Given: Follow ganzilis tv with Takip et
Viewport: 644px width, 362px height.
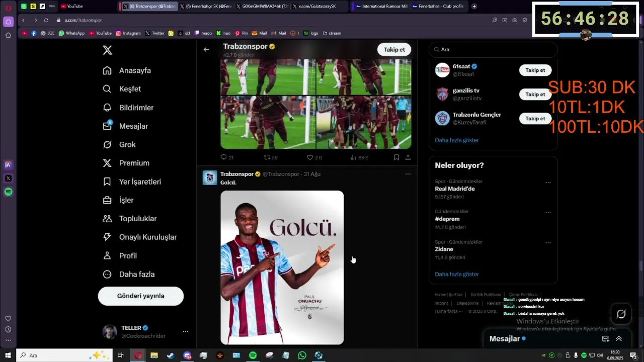Looking at the screenshot, I should (535, 95).
